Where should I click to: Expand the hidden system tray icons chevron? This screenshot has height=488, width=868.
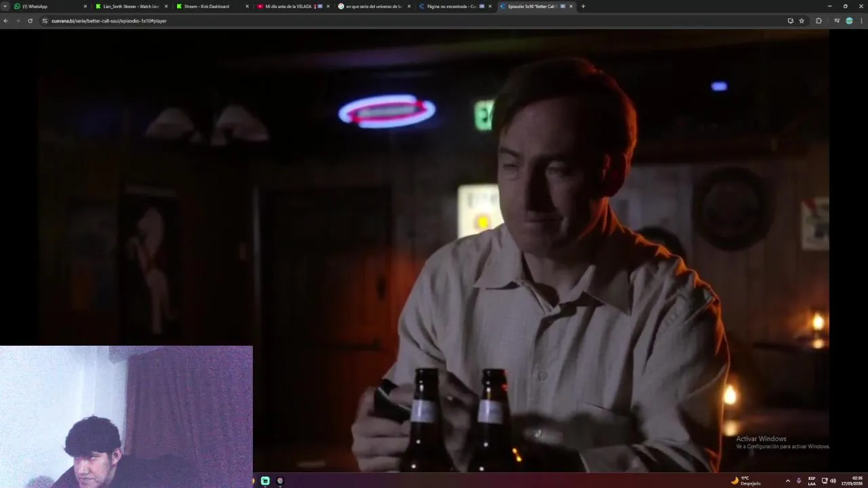[787, 481]
